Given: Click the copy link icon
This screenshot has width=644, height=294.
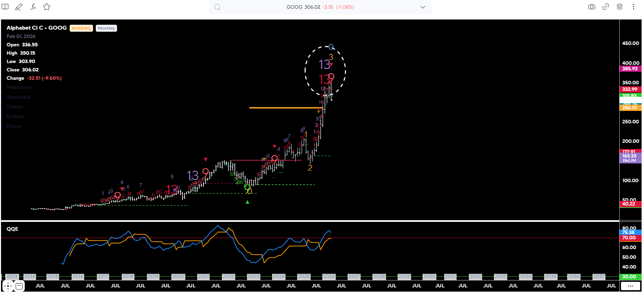Looking at the screenshot, I should [606, 7].
